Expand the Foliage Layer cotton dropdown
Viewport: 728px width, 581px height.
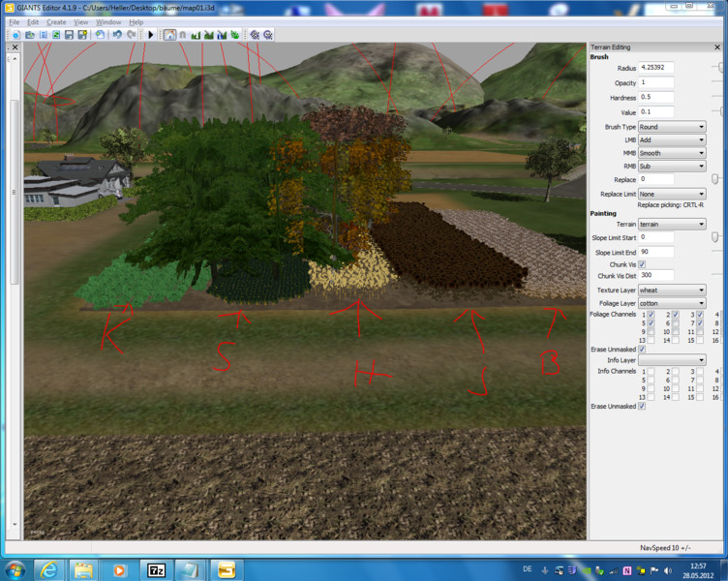click(672, 303)
